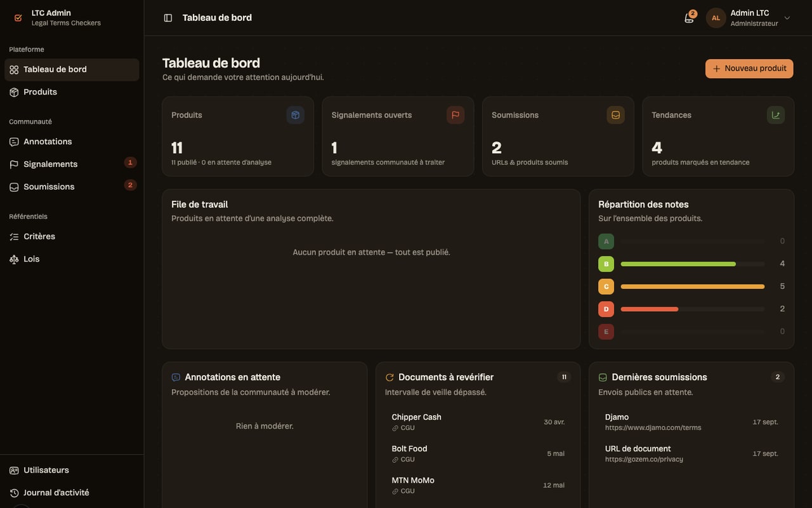
Task: Open Signalements in the sidebar
Action: tap(72, 164)
